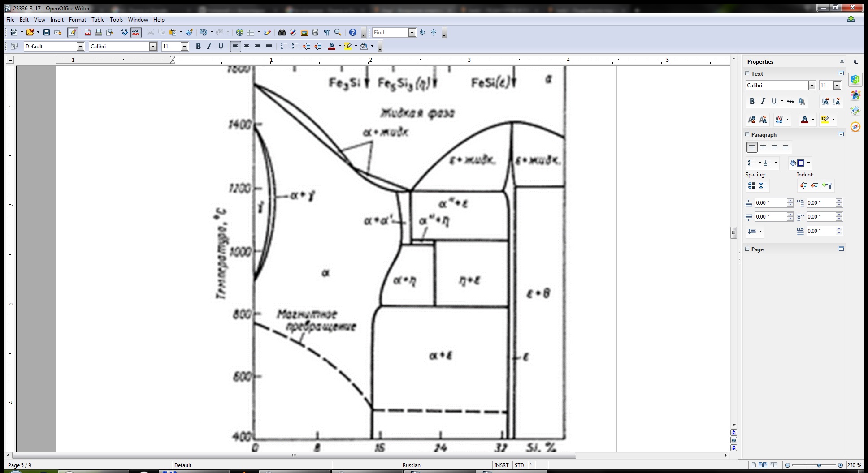Collapse the Text panel in sidebar

tap(747, 73)
